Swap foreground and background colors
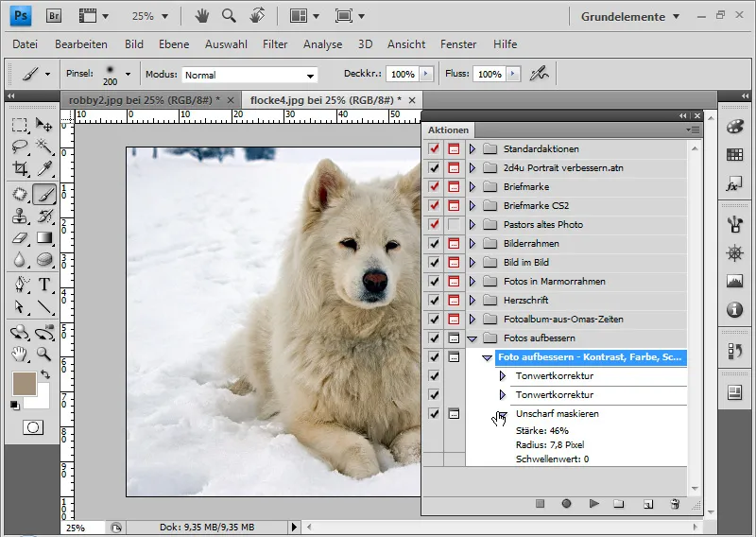This screenshot has width=756, height=537. click(x=45, y=374)
